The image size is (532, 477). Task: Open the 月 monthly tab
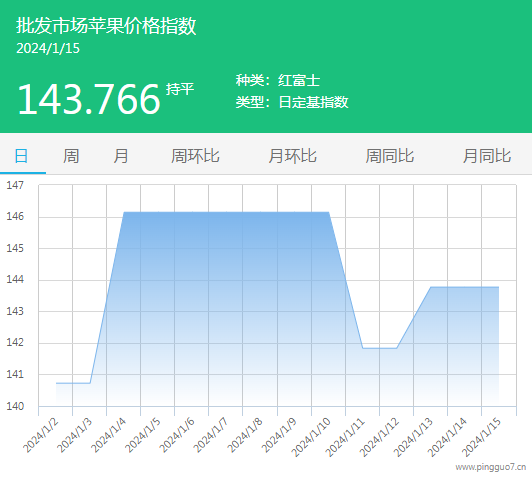pos(121,156)
